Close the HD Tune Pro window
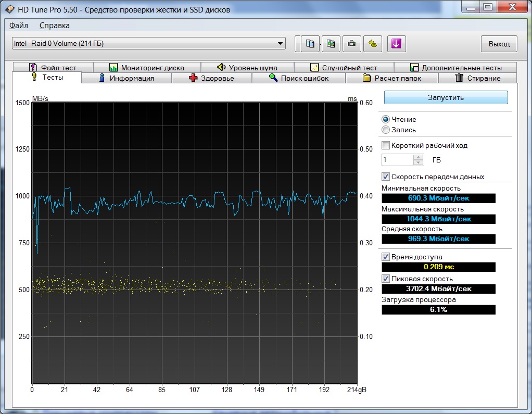The image size is (532, 414). coord(513,7)
